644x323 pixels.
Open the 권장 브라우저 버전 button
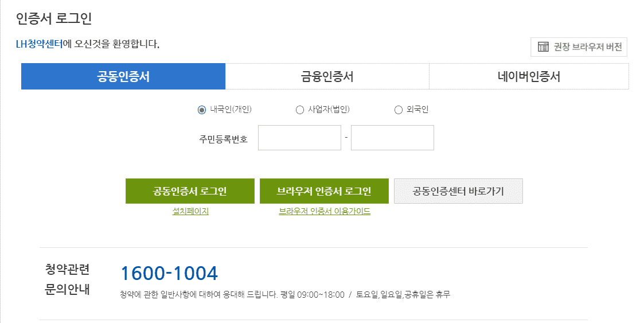pos(579,47)
